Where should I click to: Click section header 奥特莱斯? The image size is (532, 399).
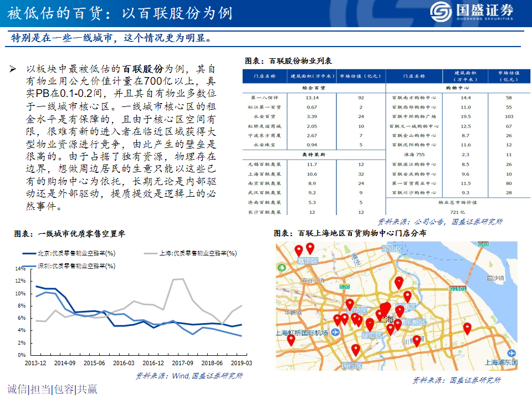pyautogui.click(x=314, y=155)
